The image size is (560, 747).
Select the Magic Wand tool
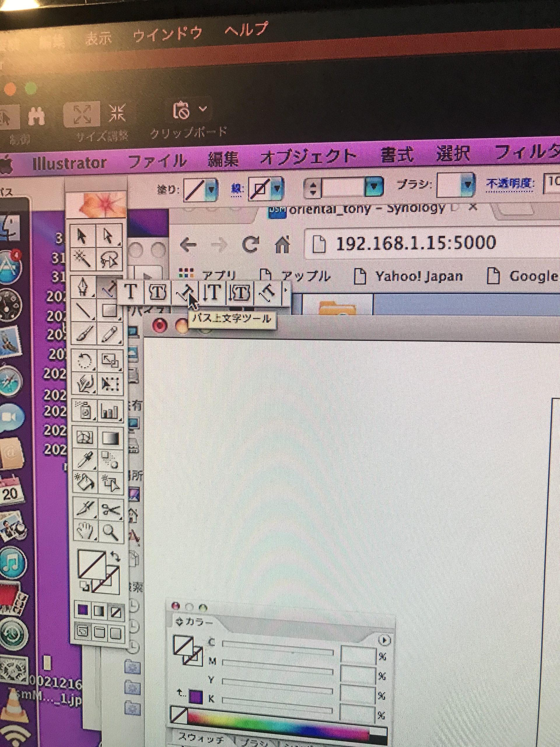pos(82,259)
